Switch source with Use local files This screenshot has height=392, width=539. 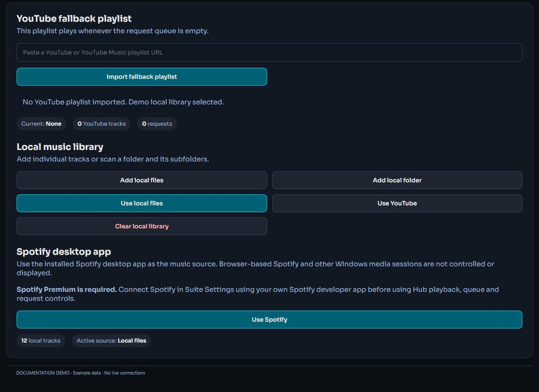click(142, 204)
